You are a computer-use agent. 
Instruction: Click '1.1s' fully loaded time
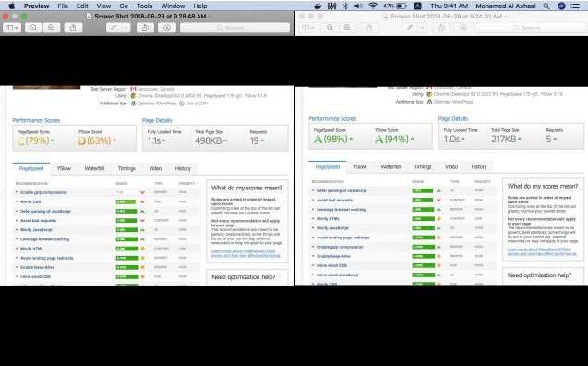pyautogui.click(x=154, y=140)
